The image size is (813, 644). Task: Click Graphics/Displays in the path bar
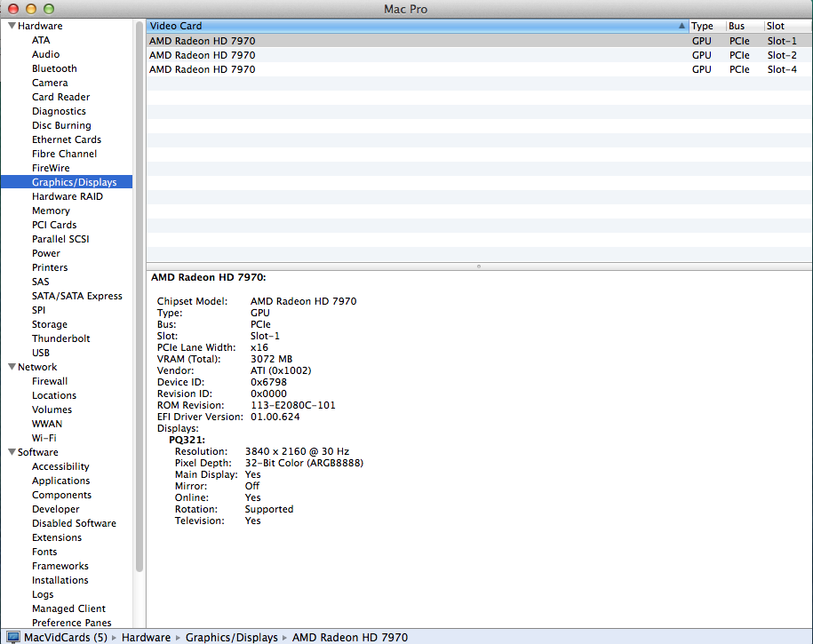(232, 637)
